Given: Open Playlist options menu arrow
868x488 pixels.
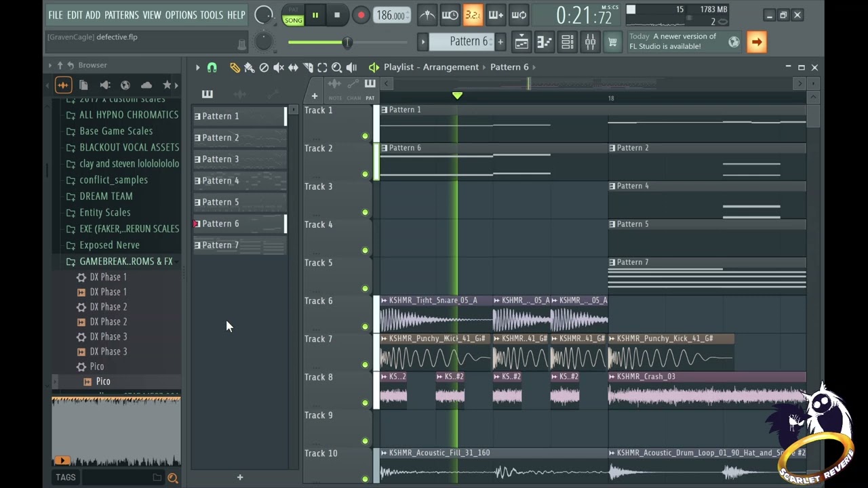Looking at the screenshot, I should (x=197, y=67).
